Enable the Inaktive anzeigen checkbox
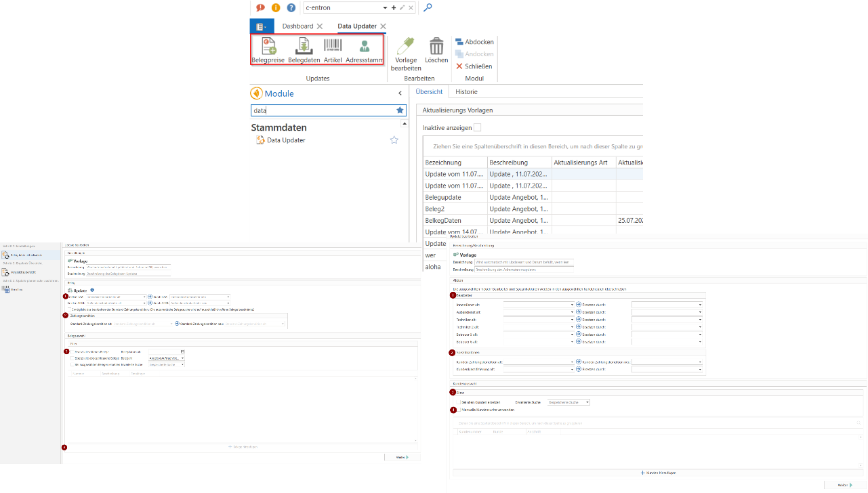The image size is (868, 493). [478, 127]
